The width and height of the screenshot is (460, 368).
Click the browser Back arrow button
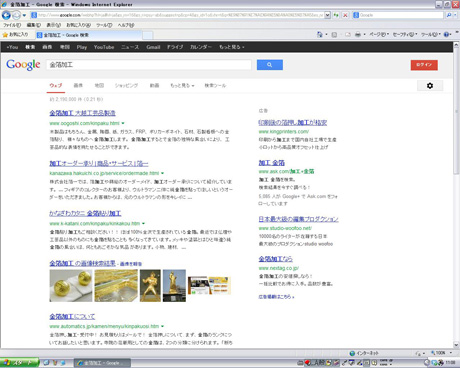(6, 15)
